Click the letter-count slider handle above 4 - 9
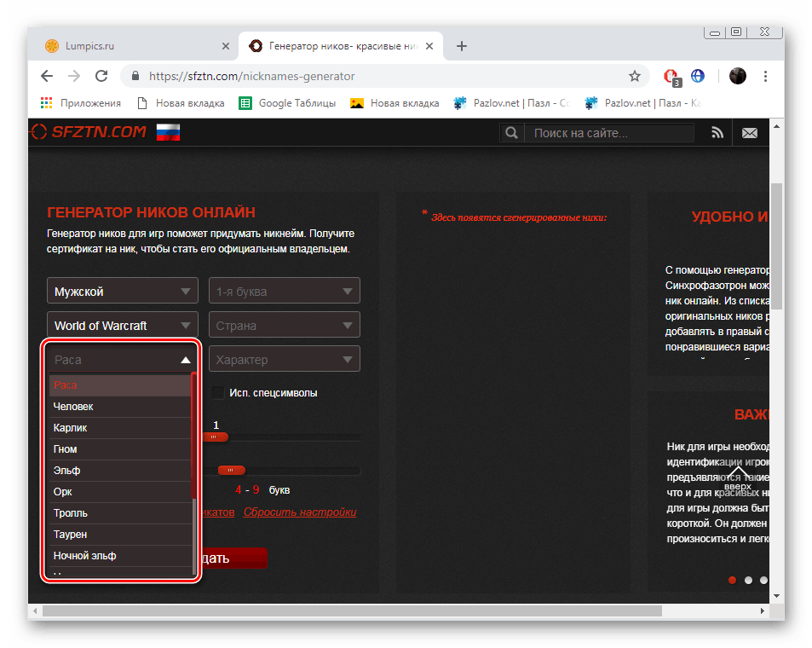 (231, 470)
